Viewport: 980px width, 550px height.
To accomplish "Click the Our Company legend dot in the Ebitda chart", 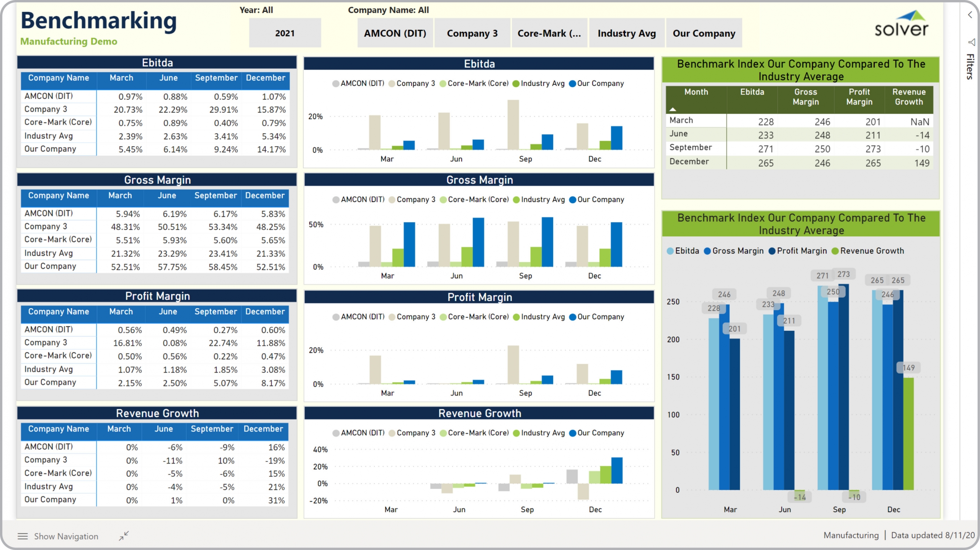I will click(x=572, y=84).
